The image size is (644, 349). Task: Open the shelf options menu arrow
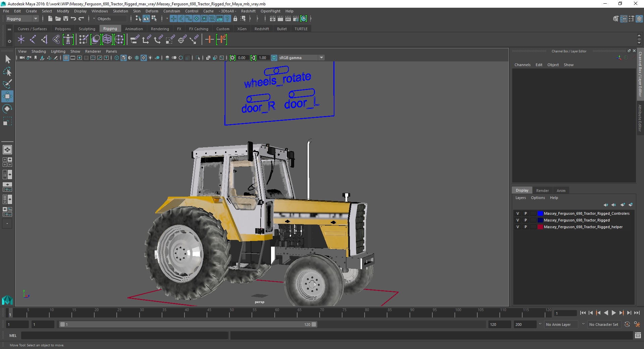(9, 42)
